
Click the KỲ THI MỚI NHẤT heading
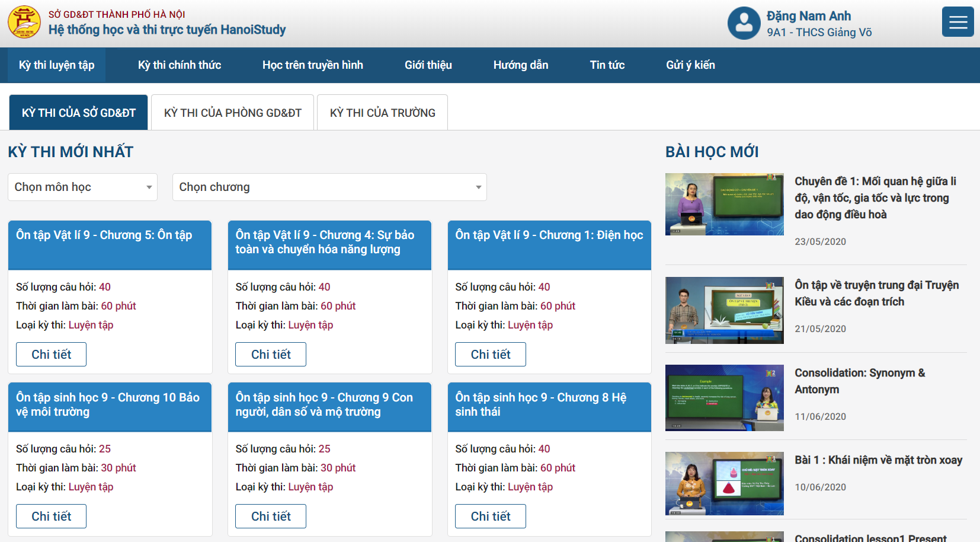click(x=71, y=152)
